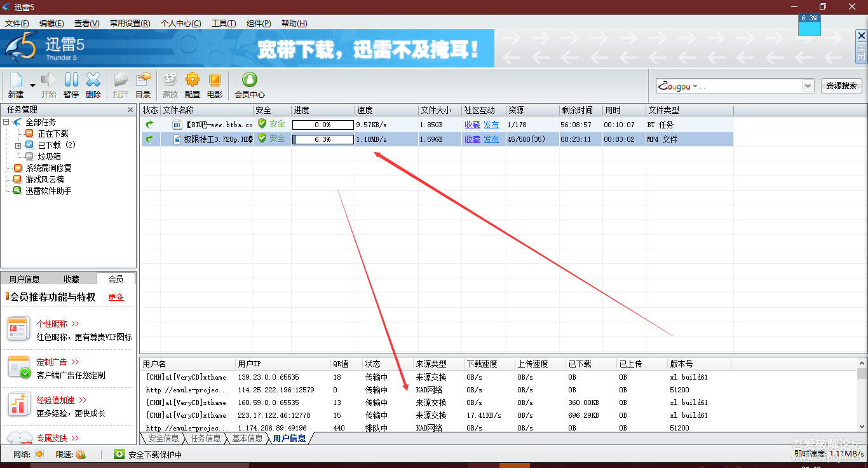Click the 播放 play icon
This screenshot has height=468, width=868.
point(170,80)
